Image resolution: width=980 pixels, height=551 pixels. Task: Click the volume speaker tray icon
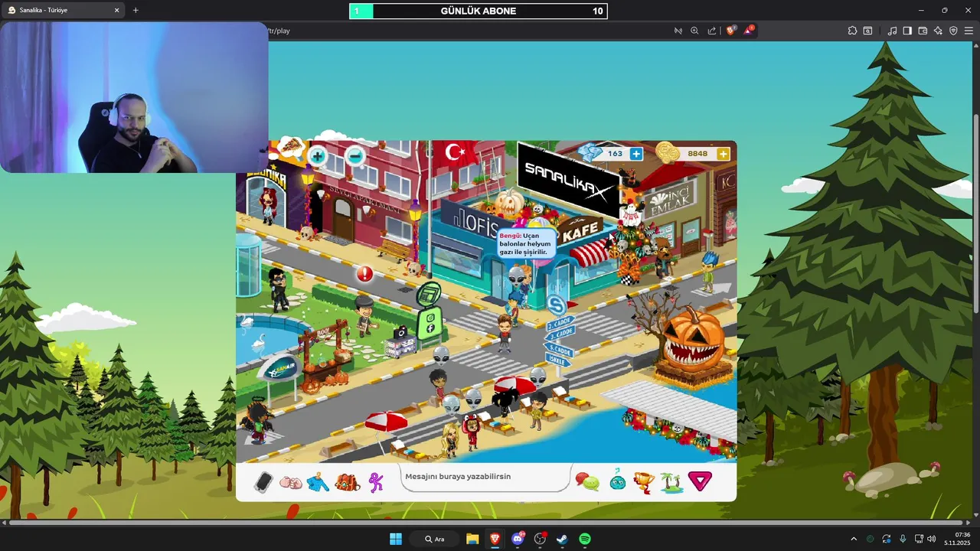[x=931, y=539]
